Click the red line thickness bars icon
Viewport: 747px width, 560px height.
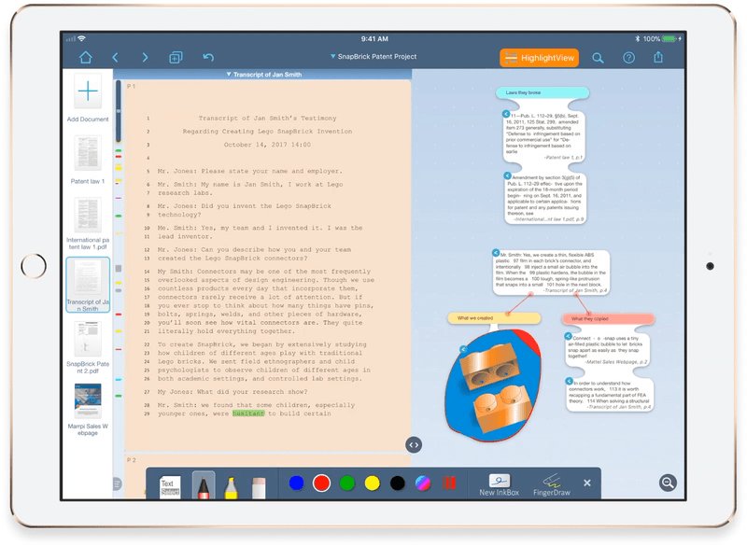tap(448, 483)
